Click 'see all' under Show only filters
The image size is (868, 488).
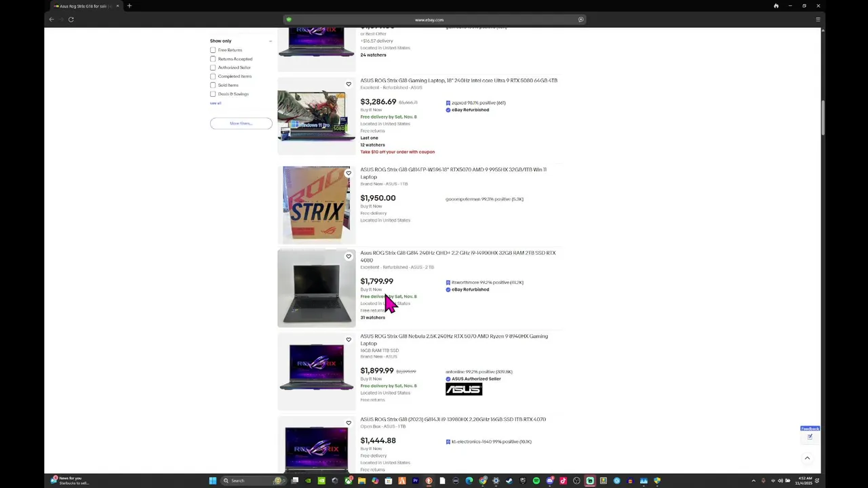pos(215,103)
